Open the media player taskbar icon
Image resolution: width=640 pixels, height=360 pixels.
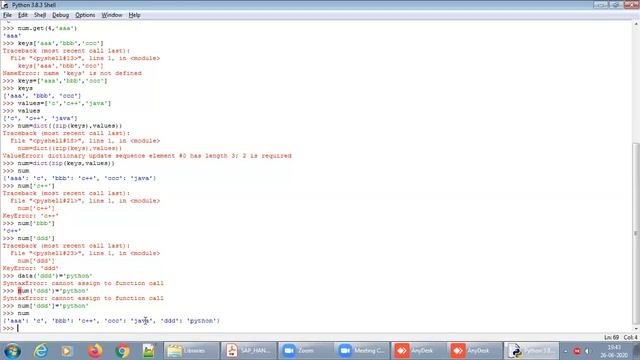coord(67,351)
